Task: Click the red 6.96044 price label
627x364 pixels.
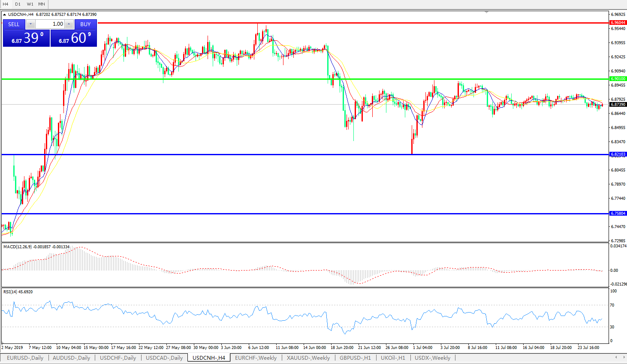Action: [x=618, y=23]
